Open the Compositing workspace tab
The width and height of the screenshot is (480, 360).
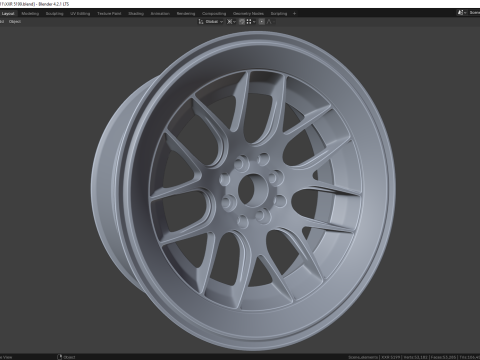tap(214, 13)
